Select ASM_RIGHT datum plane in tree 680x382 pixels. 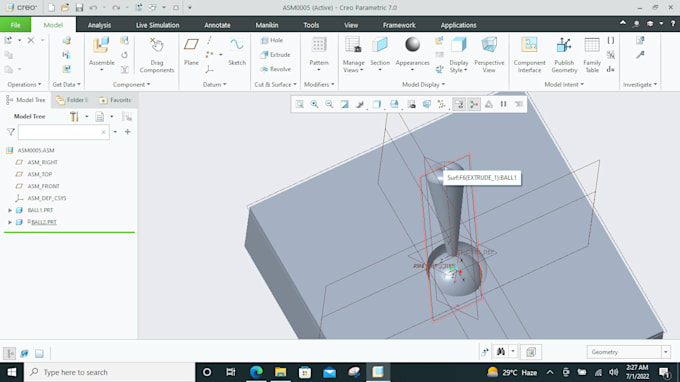point(42,162)
